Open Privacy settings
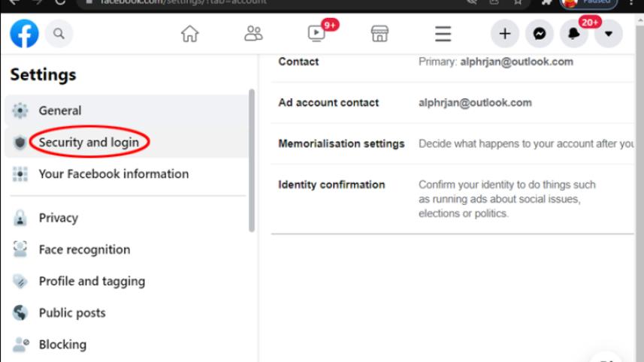The width and height of the screenshot is (644, 362). 59,218
